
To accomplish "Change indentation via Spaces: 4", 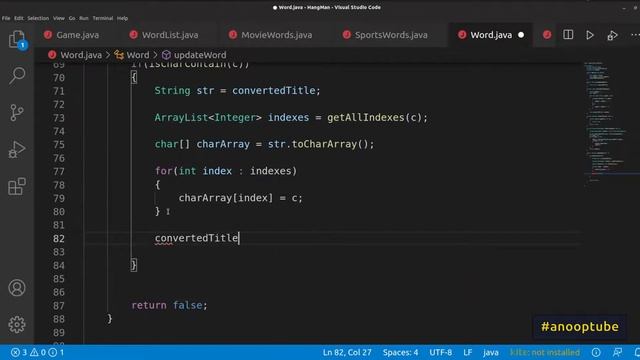I will click(x=400, y=352).
